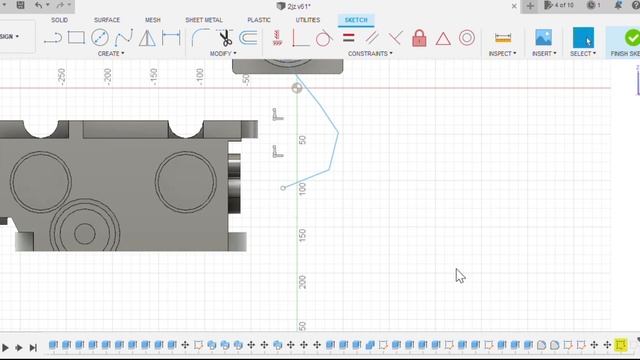Close the 2jz v61 document tab

(514, 6)
